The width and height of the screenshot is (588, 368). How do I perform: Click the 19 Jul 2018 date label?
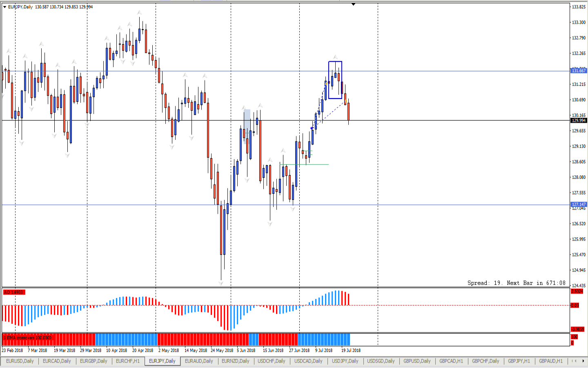point(351,350)
